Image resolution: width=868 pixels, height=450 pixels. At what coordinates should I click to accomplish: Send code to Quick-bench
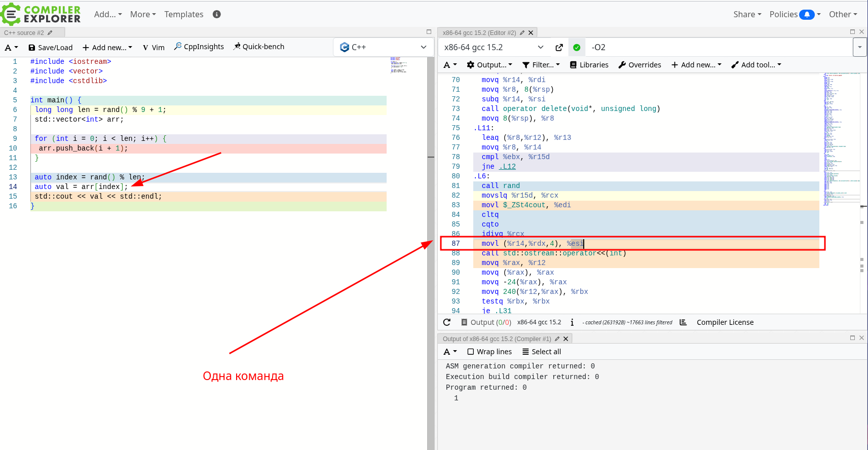coord(259,47)
